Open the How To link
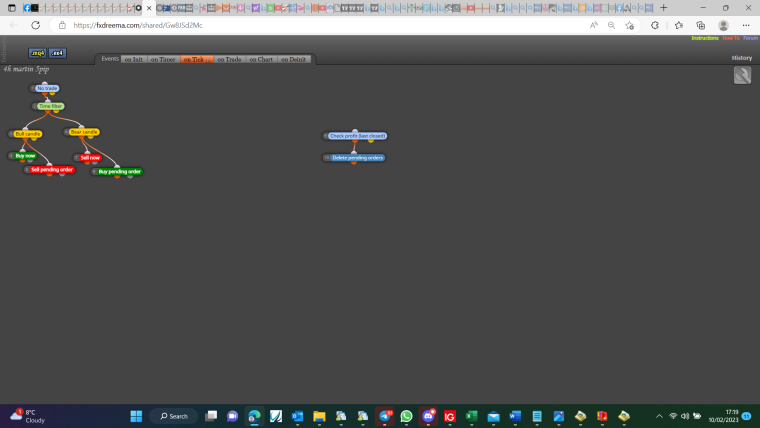The height and width of the screenshot is (428, 760). (x=731, y=38)
